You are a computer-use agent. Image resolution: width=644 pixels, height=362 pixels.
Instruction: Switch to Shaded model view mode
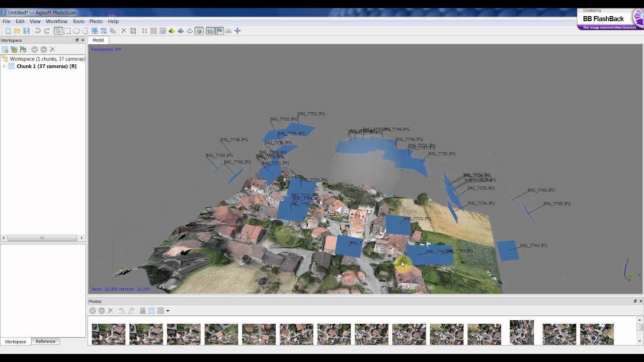pyautogui.click(x=172, y=31)
